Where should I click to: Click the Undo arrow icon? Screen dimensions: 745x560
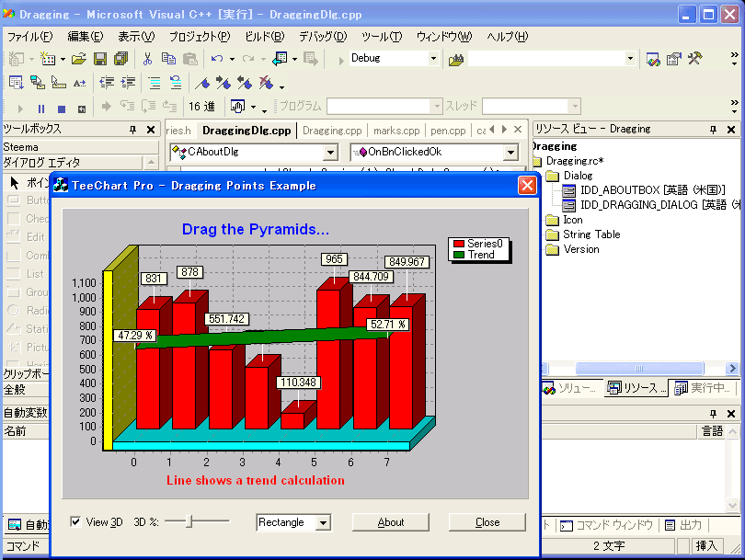(x=217, y=59)
